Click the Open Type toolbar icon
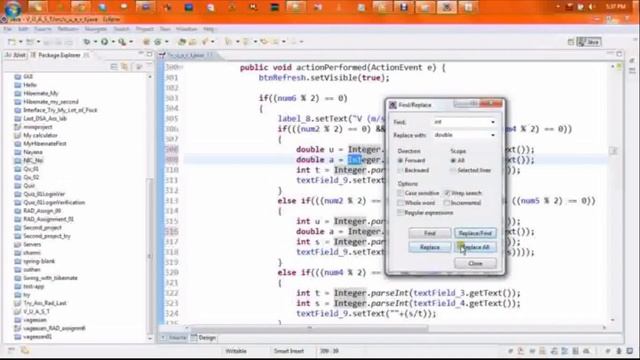640x360 pixels. pyautogui.click(x=182, y=42)
